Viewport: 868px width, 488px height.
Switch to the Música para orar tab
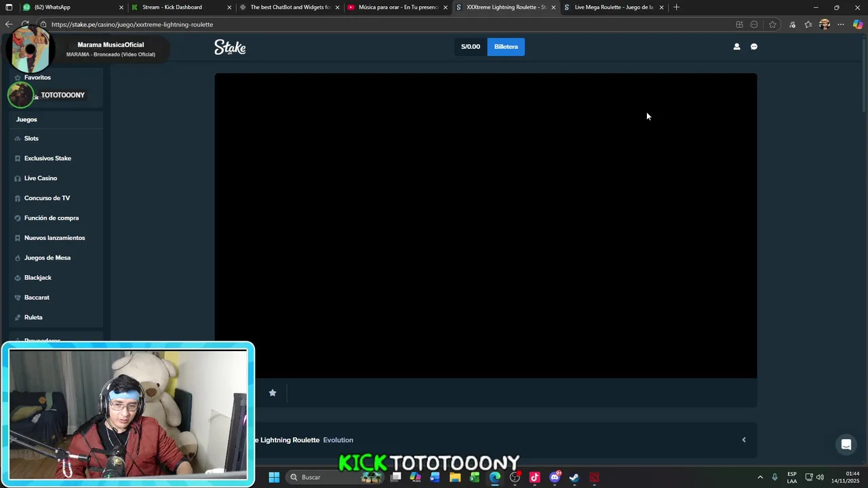click(397, 7)
